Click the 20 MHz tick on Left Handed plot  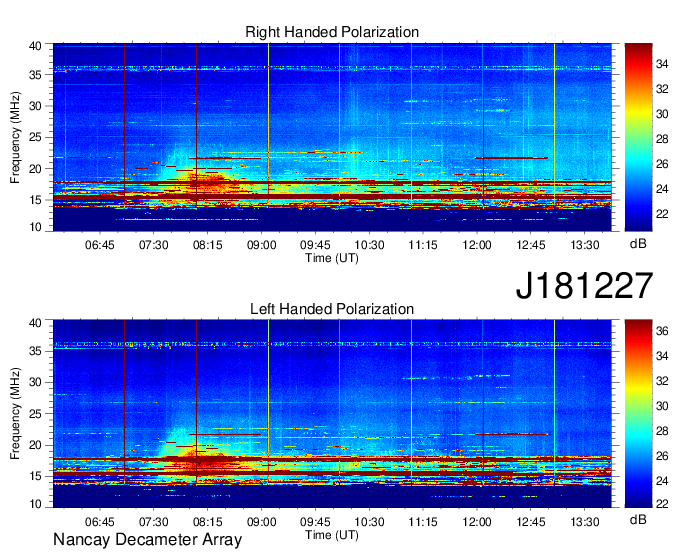tap(35, 445)
